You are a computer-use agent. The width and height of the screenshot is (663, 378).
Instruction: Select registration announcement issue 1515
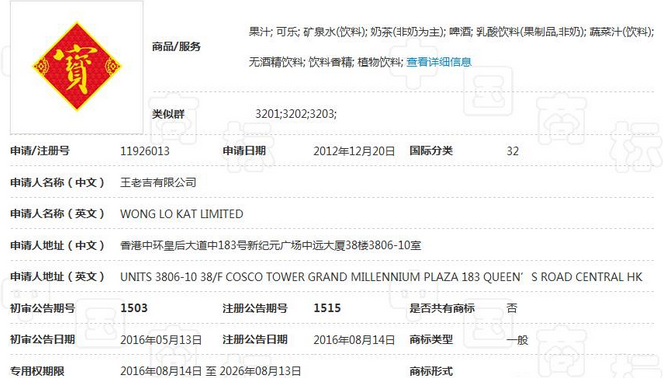327,308
